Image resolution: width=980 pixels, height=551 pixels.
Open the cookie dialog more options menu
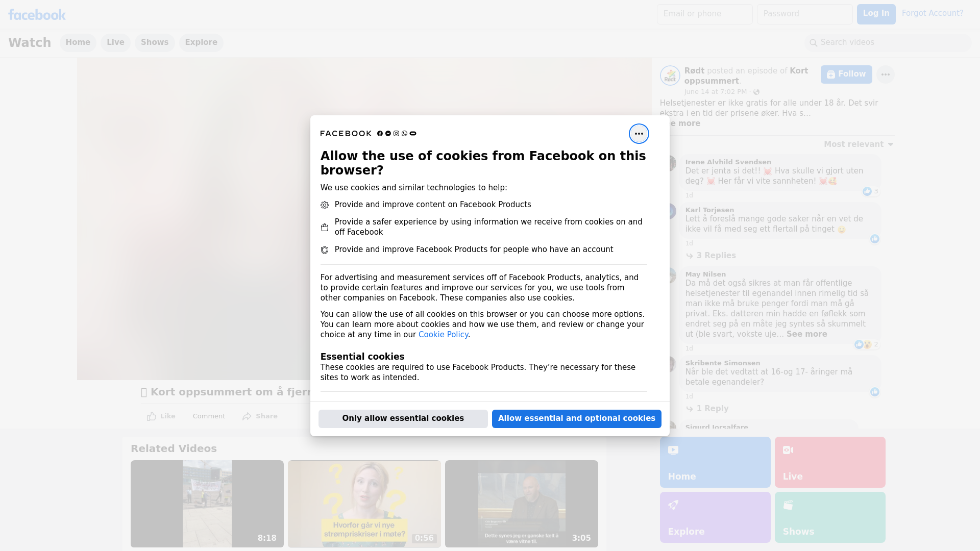tap(639, 134)
